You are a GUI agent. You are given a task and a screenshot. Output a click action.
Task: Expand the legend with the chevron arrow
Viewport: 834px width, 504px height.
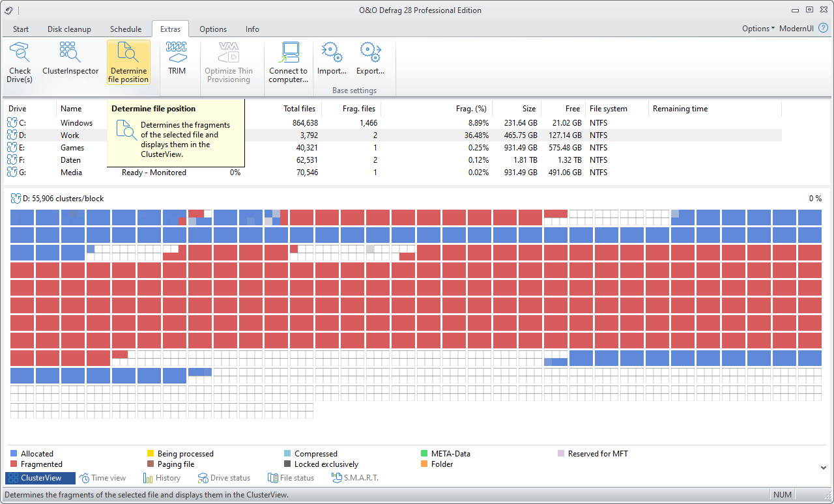[x=823, y=468]
